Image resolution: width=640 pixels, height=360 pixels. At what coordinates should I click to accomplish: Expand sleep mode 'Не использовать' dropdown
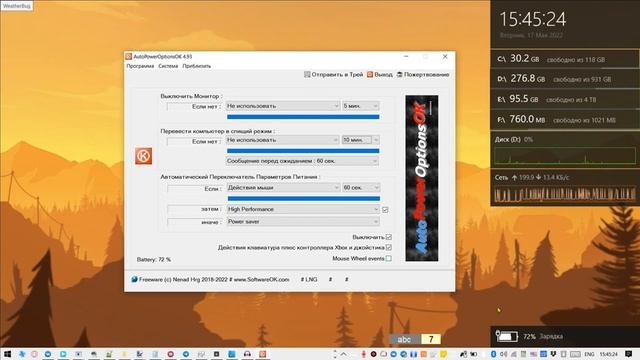click(282, 140)
